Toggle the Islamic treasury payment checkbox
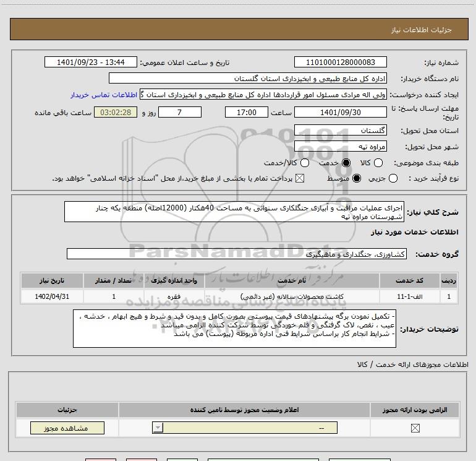 click(300, 179)
